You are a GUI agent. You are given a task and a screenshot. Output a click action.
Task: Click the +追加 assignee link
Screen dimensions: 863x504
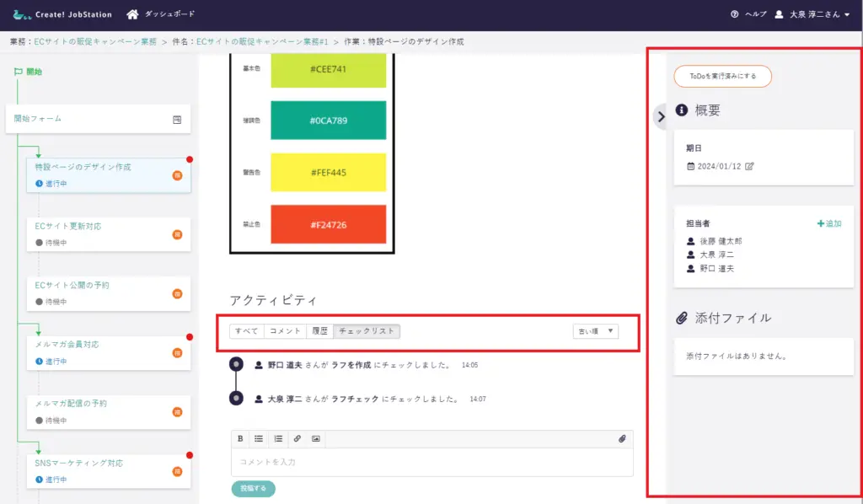point(829,223)
